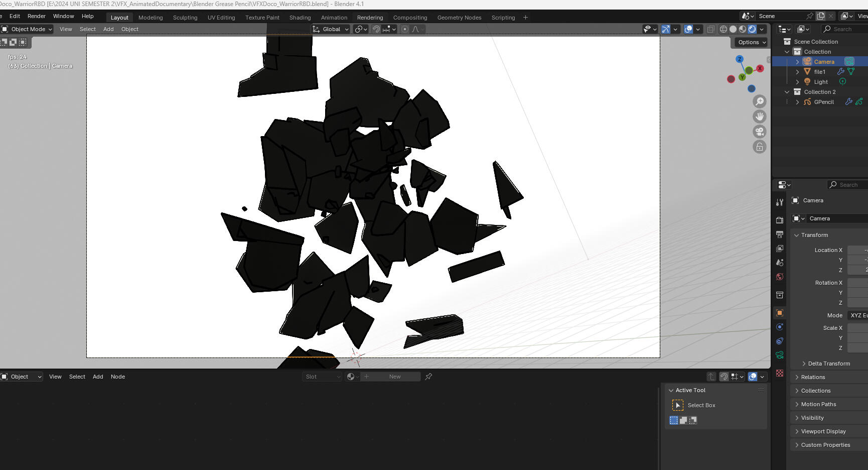
Task: Click the New material button
Action: (394, 377)
